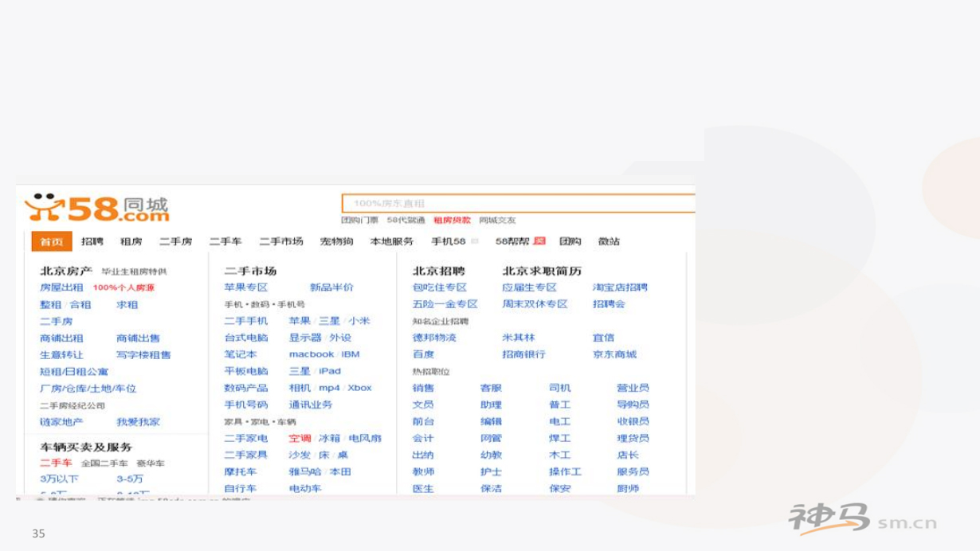980x551 pixels.
Task: Click the 收银员 job link
Action: point(633,421)
